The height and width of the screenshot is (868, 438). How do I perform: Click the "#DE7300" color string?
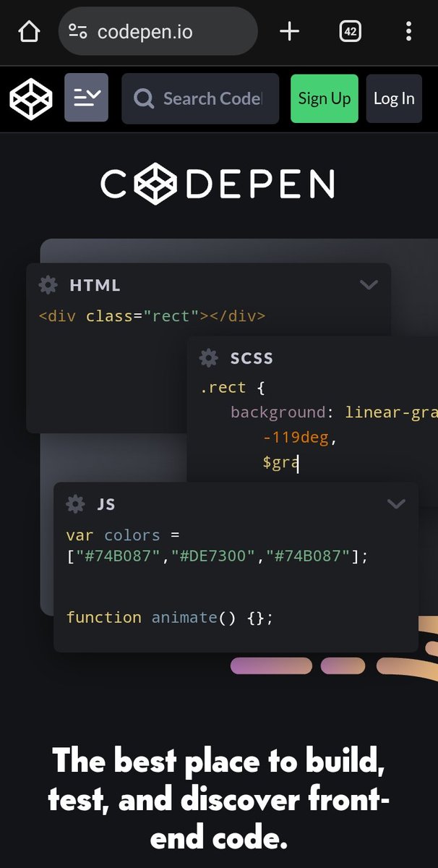tap(213, 557)
